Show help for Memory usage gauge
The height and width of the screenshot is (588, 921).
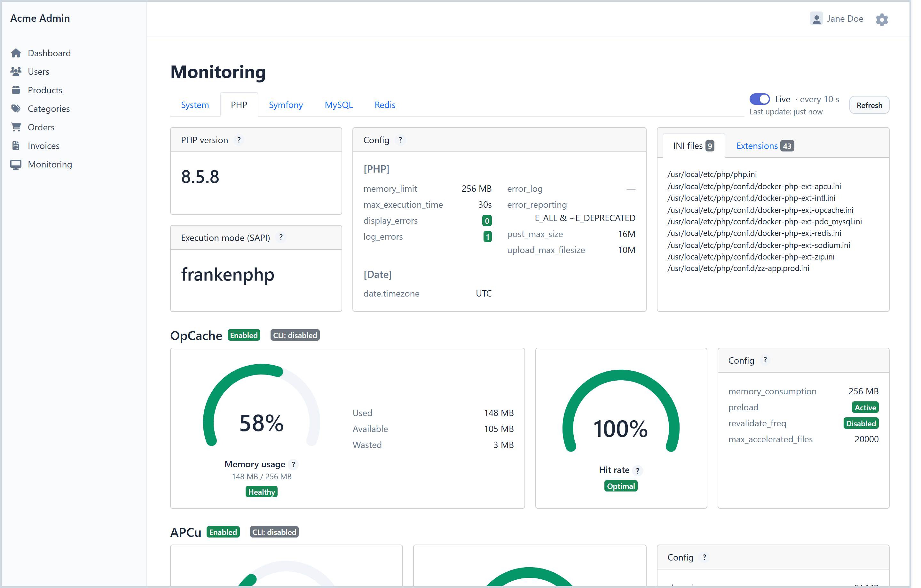[x=293, y=465]
